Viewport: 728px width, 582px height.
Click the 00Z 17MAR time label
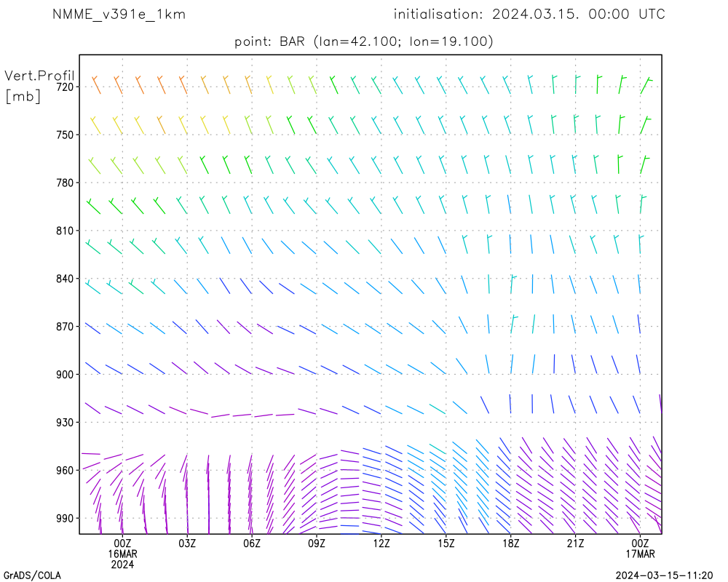pyautogui.click(x=640, y=549)
